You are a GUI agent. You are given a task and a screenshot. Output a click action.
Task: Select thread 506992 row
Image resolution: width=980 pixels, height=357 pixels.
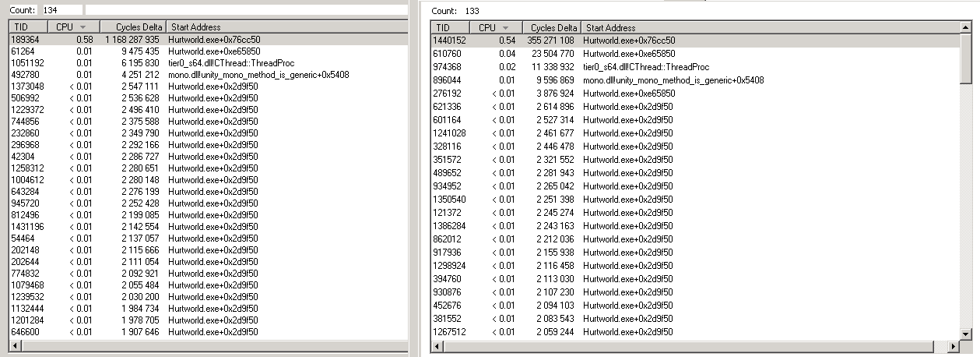point(209,97)
